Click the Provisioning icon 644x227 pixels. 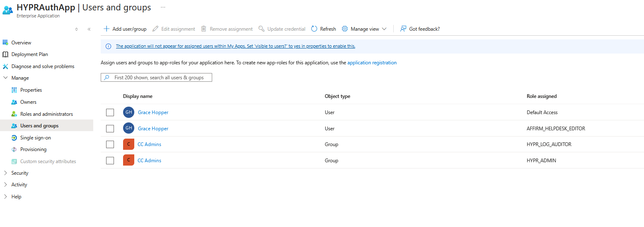click(14, 149)
